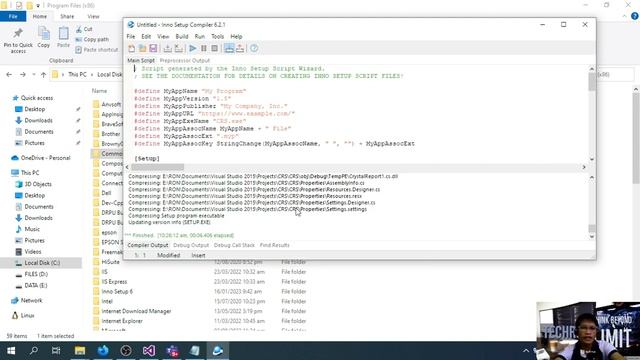Screen dimensions: 640x360
Task: Open taskbar search
Action: pyautogui.click(x=34, y=351)
